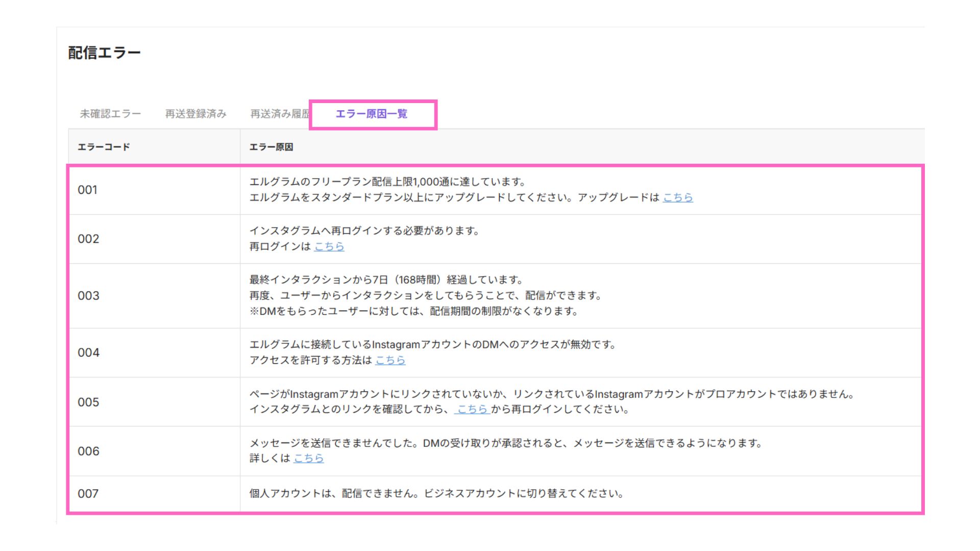Click the 配信エラー page heading

click(x=104, y=53)
